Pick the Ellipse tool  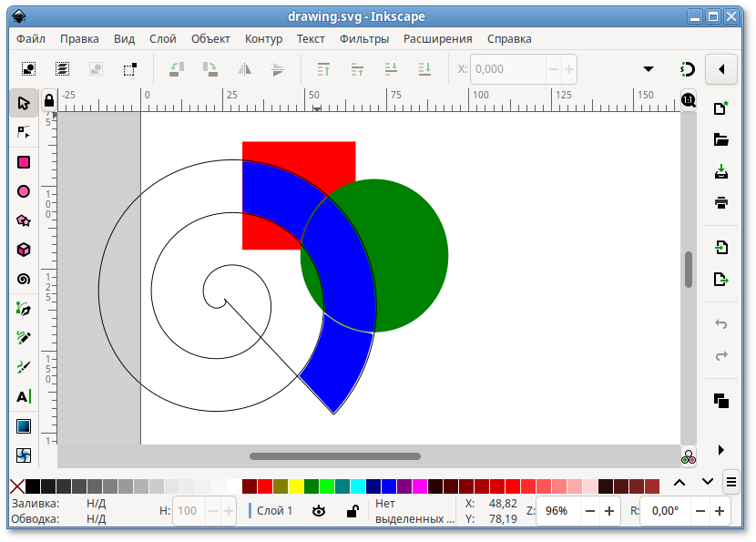pos(23,191)
